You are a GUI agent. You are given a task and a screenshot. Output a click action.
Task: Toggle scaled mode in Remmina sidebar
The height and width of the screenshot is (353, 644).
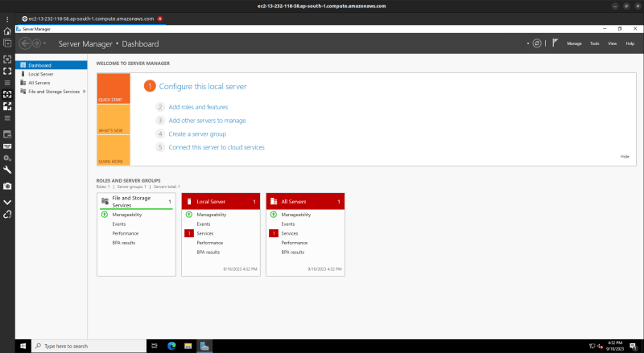pyautogui.click(x=7, y=106)
